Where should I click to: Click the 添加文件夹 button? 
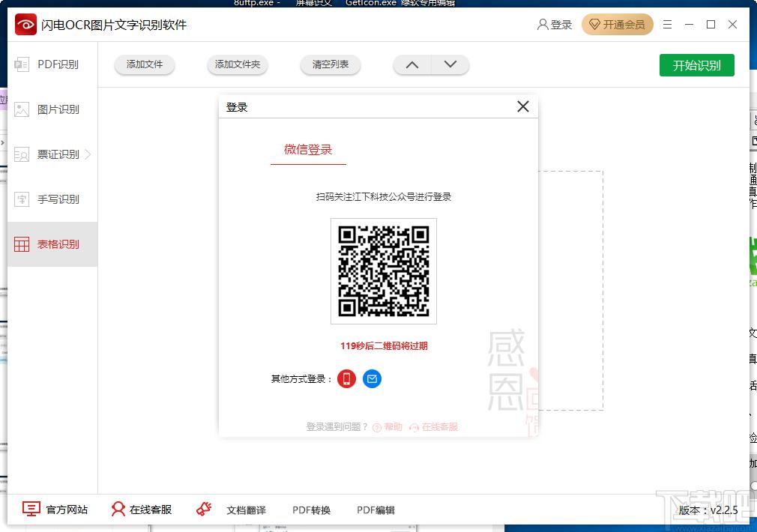click(238, 64)
